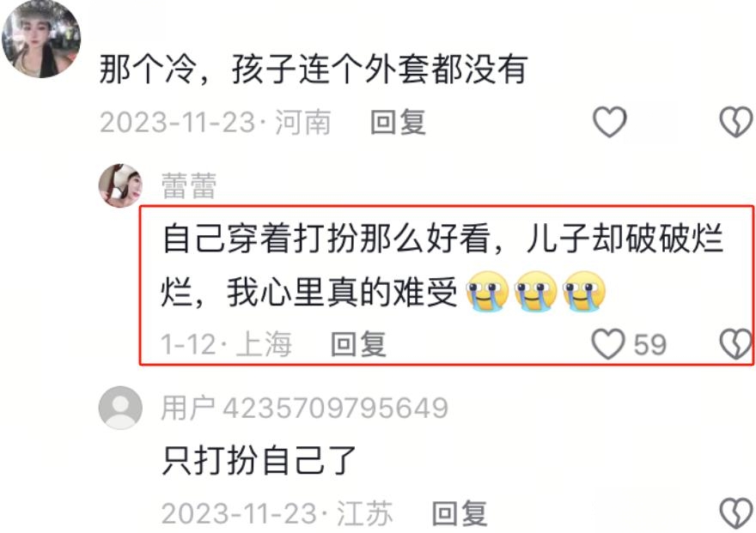The width and height of the screenshot is (756, 533).
Task: Open username 蕾蕾
Action: (x=189, y=185)
